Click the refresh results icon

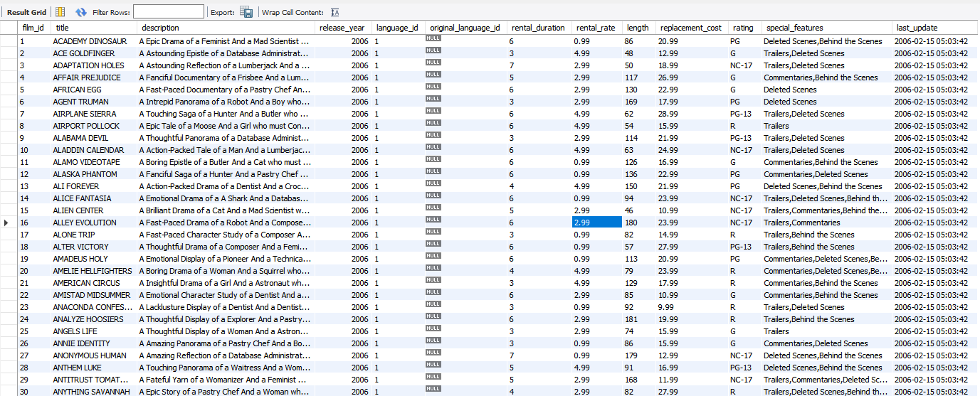[x=81, y=12]
